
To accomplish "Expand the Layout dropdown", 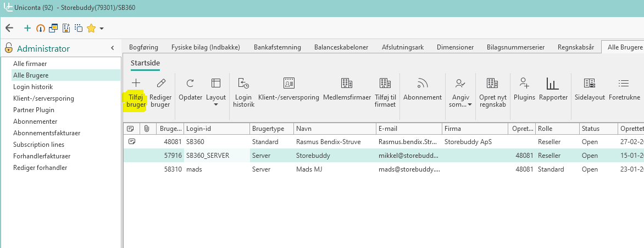I will [x=216, y=104].
